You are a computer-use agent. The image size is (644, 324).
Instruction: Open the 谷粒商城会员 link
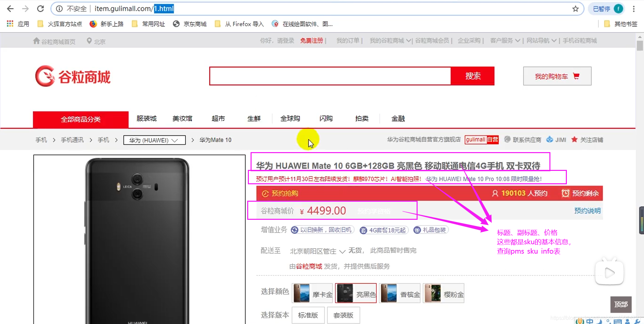[432, 41]
